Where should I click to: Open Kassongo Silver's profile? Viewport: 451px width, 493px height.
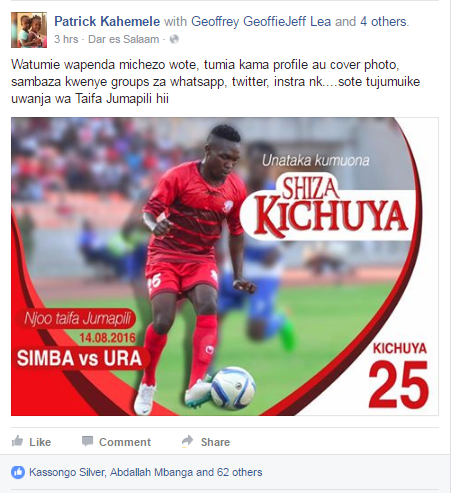coord(67,472)
